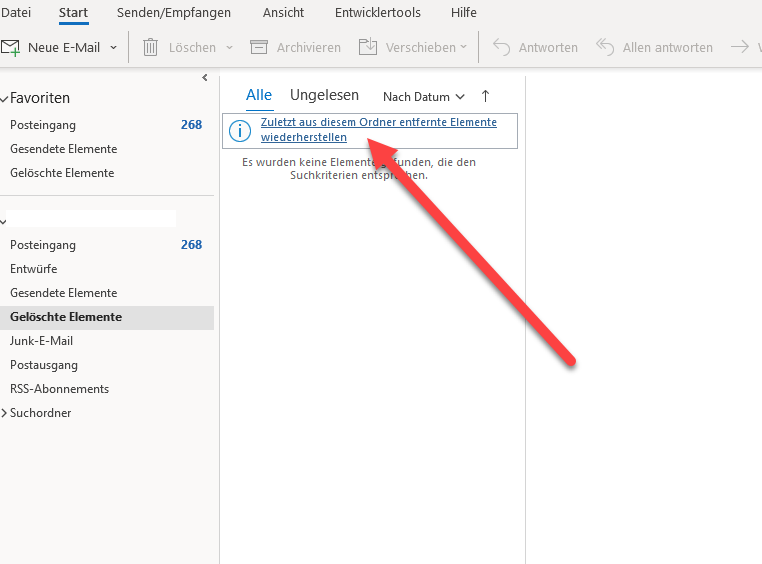Click the Neue E-Mail envelope icon
The height and width of the screenshot is (564, 762).
pyautogui.click(x=11, y=47)
